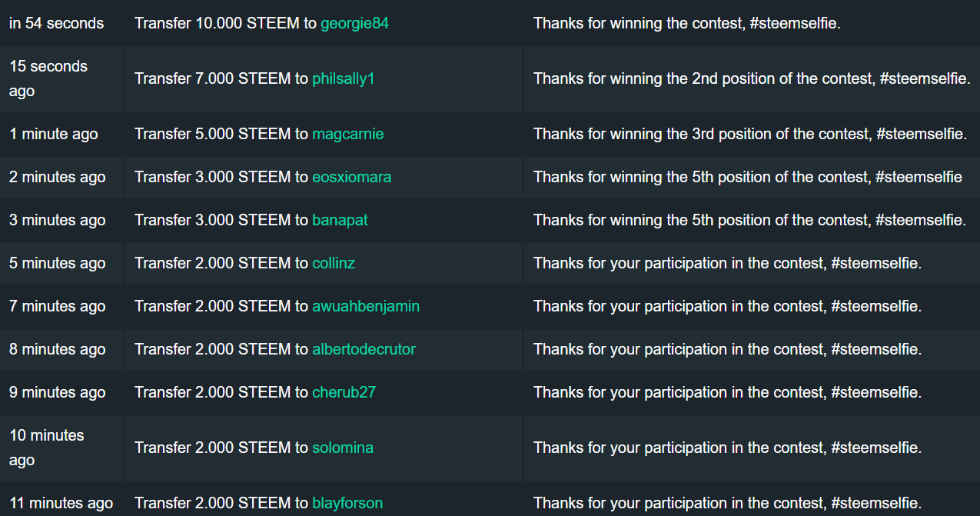Image resolution: width=980 pixels, height=516 pixels.
Task: Click the "Transfer 10.000 STEEM to" text
Action: [x=225, y=23]
